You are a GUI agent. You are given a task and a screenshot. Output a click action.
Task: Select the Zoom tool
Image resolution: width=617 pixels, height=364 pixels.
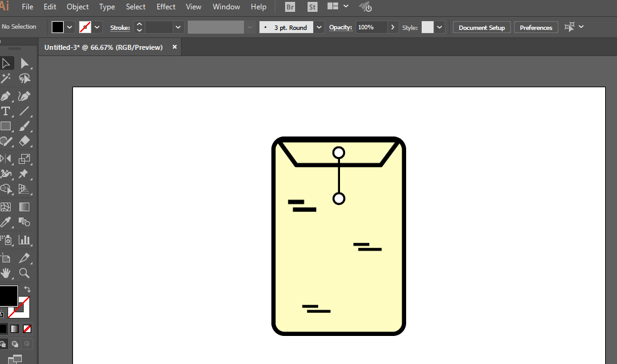[24, 273]
